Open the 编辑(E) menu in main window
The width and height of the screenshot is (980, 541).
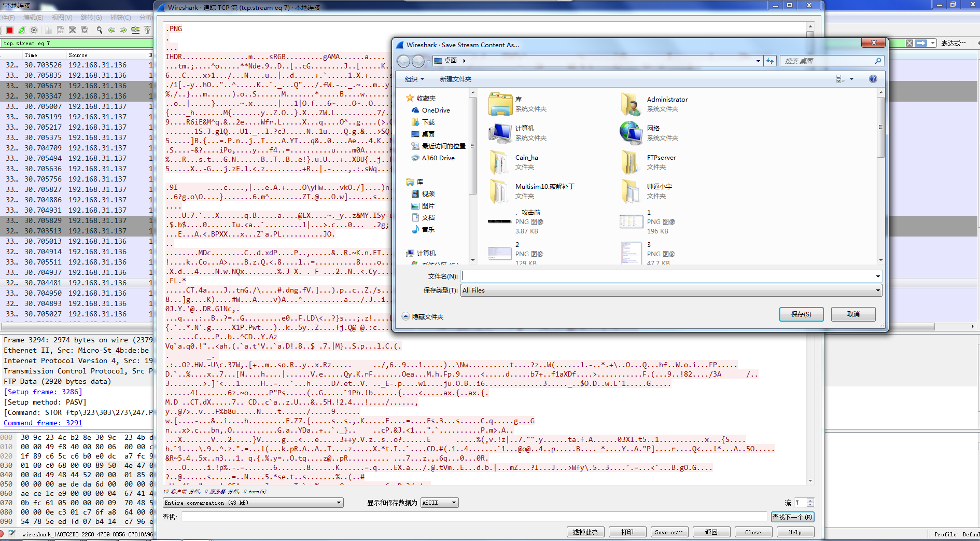(x=33, y=18)
